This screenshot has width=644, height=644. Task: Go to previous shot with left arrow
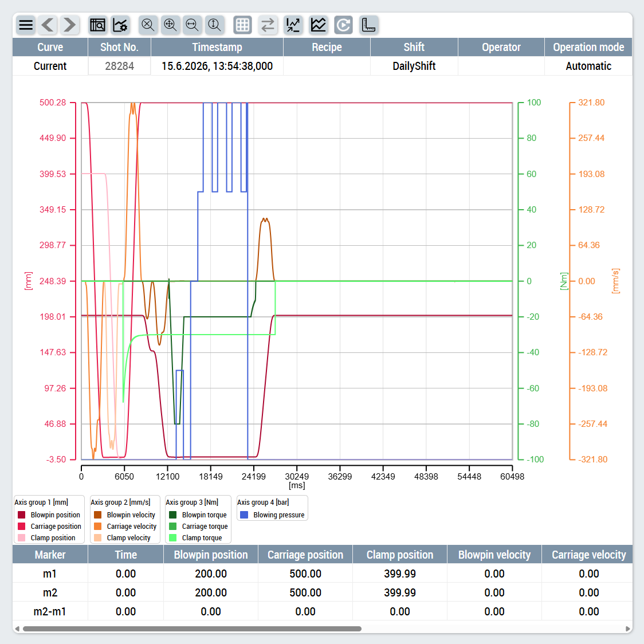(48, 25)
